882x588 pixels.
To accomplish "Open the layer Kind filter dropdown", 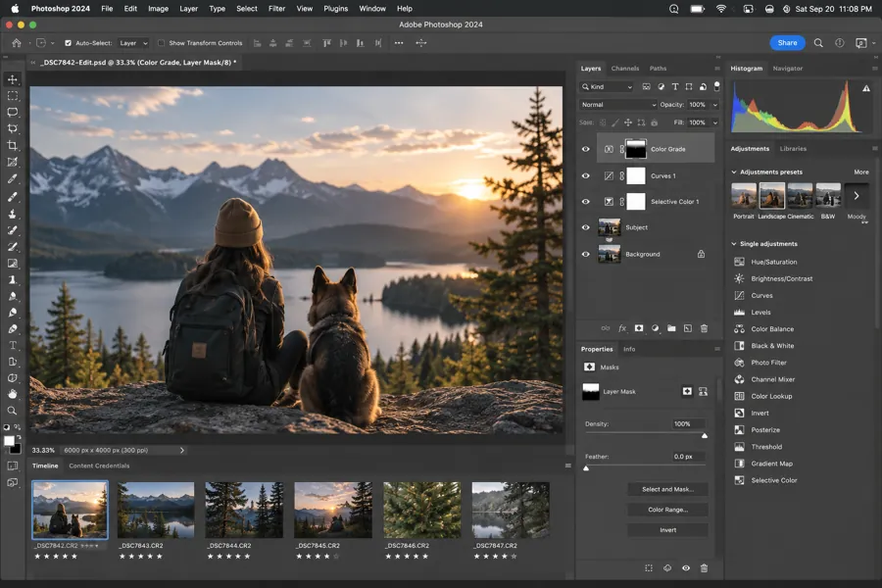I will [607, 86].
